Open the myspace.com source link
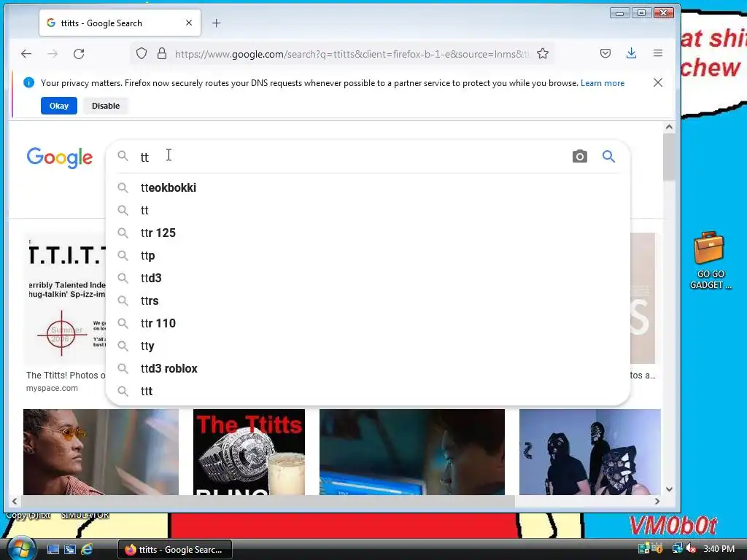The image size is (747, 560). click(52, 388)
